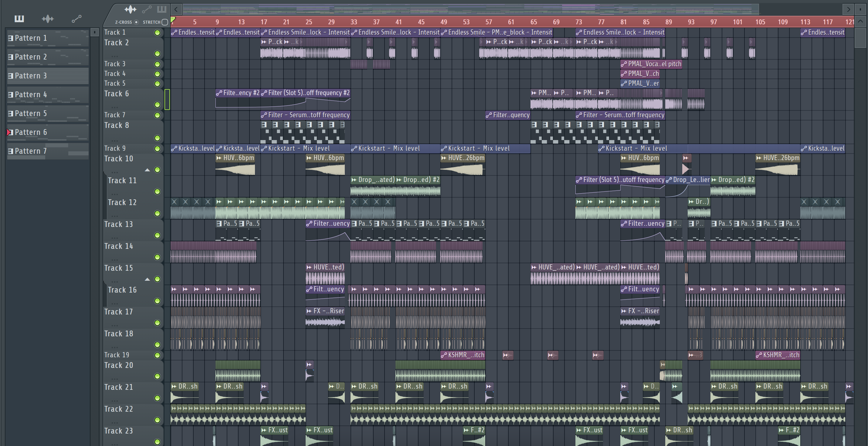Collapse the Track 15 group arrow
The image size is (868, 446).
click(x=147, y=279)
